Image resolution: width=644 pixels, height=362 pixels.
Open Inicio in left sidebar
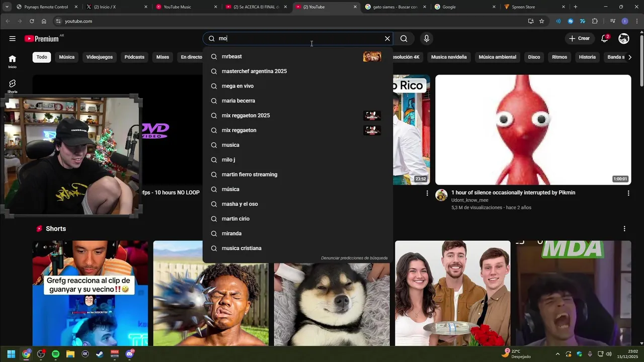click(x=12, y=61)
